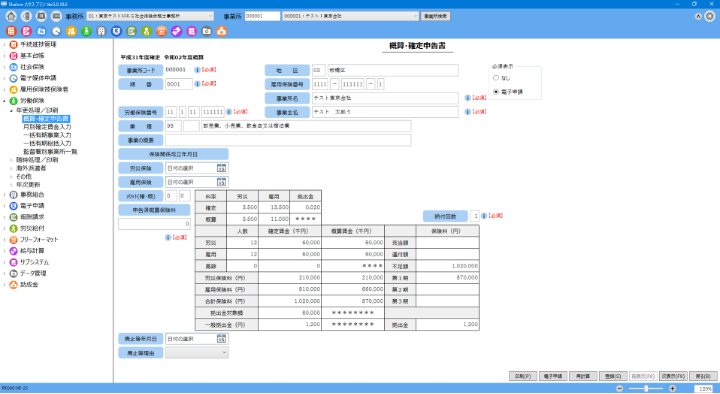Click the 戻る(B) button
Viewport: 720px width, 394px height.
pos(703,376)
